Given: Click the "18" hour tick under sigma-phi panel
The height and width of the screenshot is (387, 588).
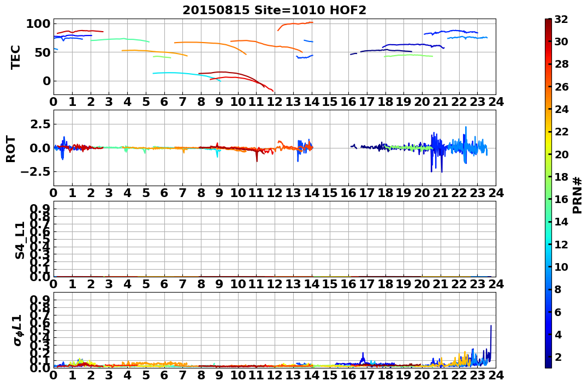Looking at the screenshot, I should 385,376.
